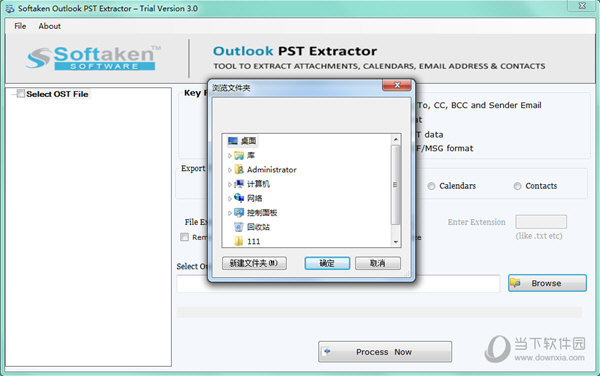Select the 库 text label
This screenshot has height=376, width=600.
point(251,155)
